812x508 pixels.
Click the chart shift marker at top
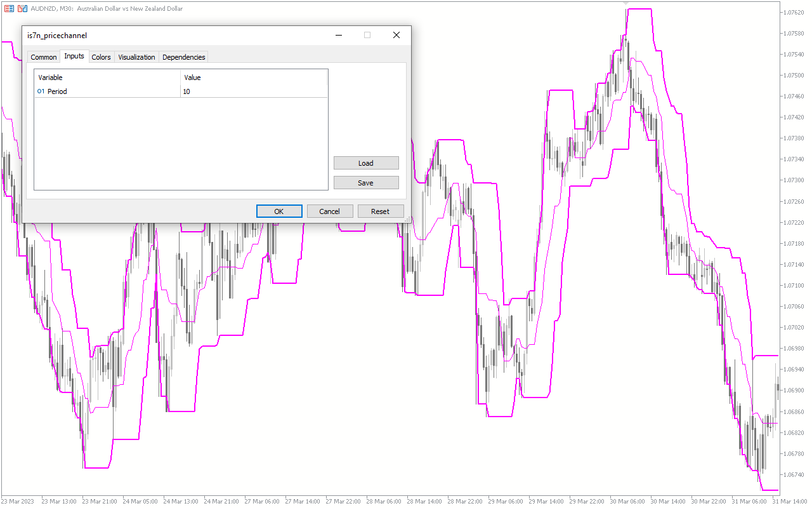[626, 3]
